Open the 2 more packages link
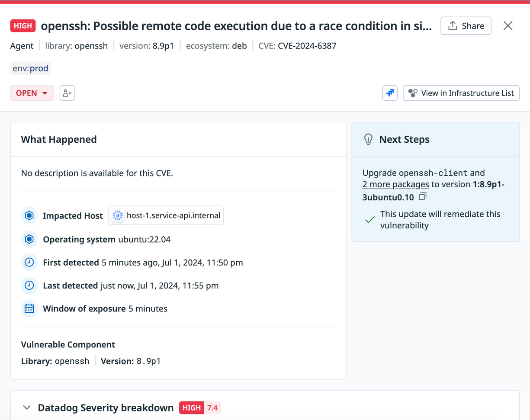 [395, 184]
